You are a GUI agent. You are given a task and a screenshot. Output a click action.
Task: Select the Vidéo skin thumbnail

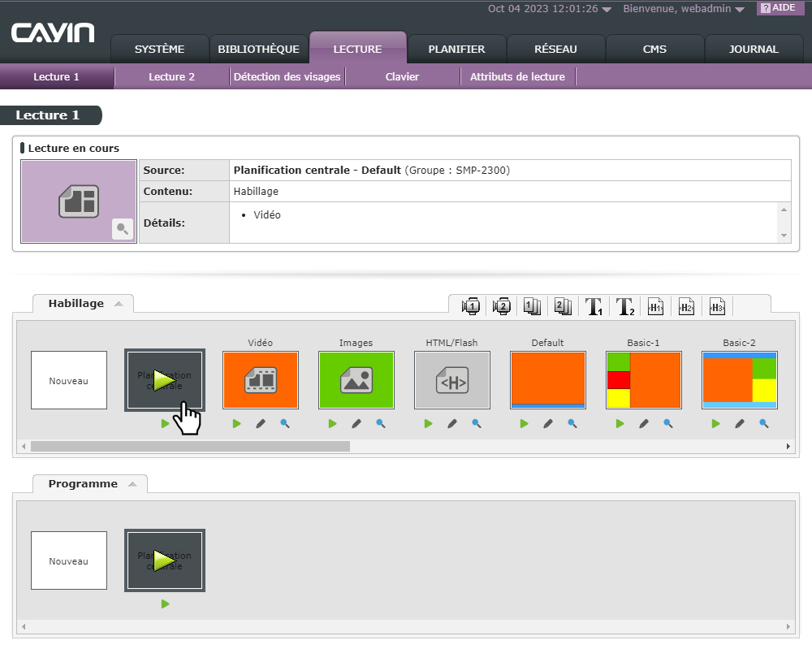pos(261,380)
